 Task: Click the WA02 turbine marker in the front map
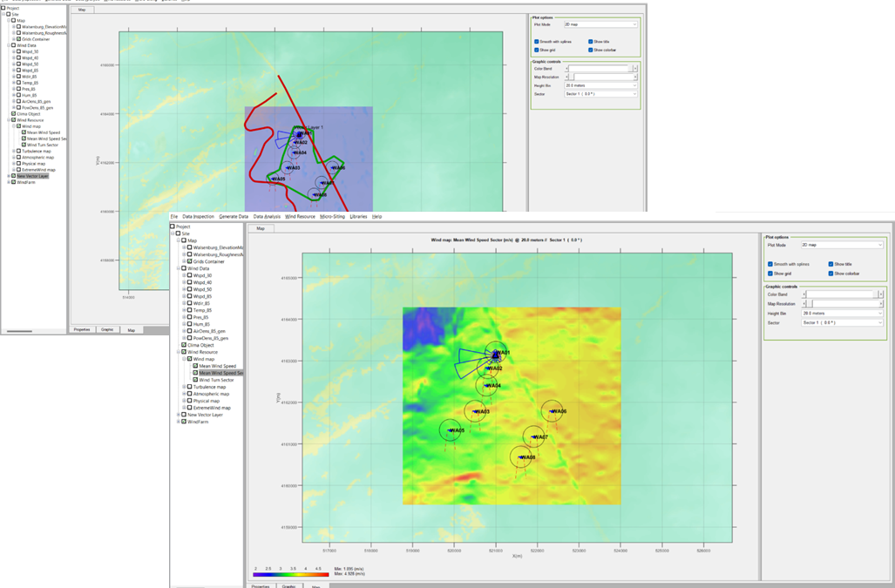(490, 368)
